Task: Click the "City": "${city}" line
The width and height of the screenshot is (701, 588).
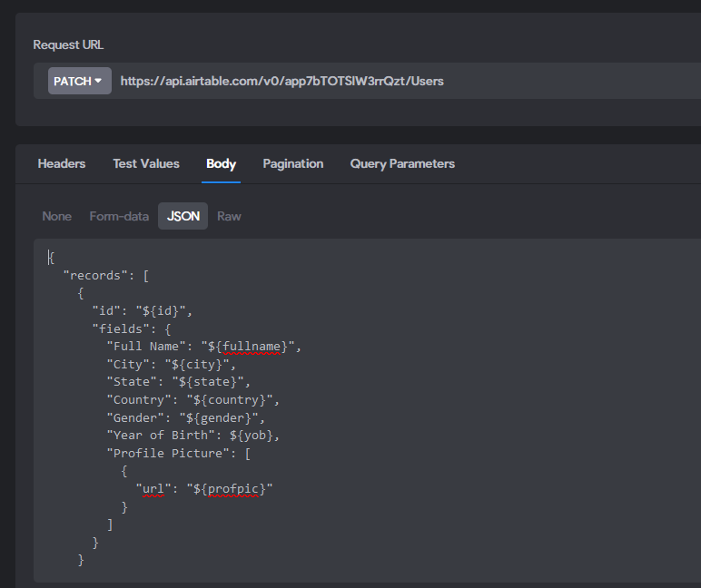Action: [172, 365]
